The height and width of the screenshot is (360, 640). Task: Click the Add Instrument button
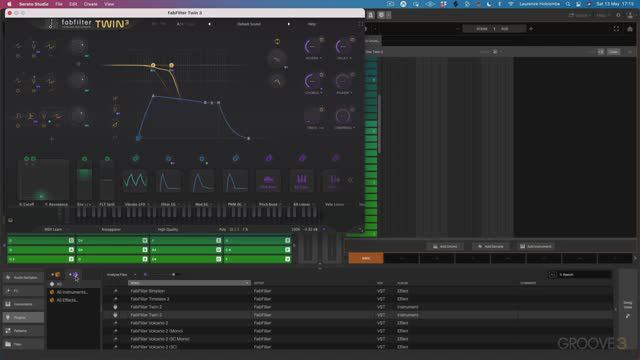click(x=536, y=247)
